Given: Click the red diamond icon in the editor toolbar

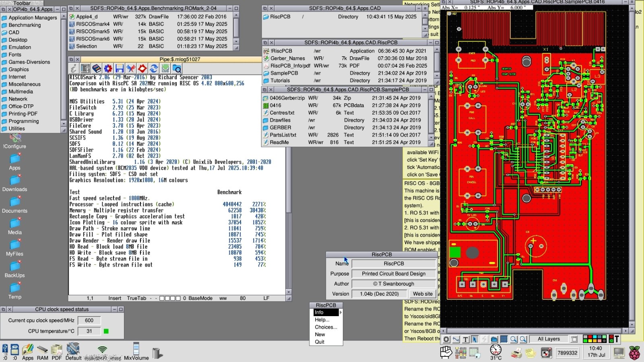Looking at the screenshot, I should tap(142, 68).
